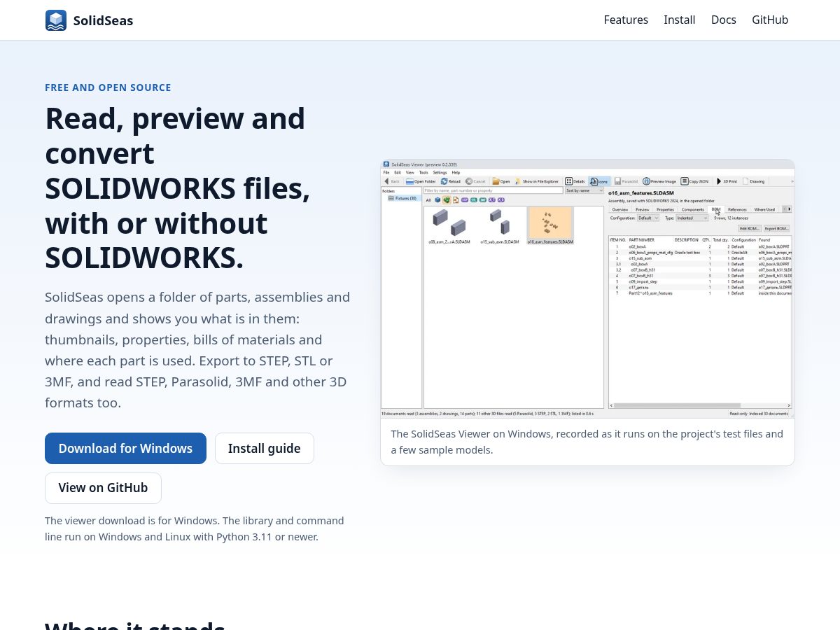Click Show in File Explorer toolbar item

coord(537,181)
